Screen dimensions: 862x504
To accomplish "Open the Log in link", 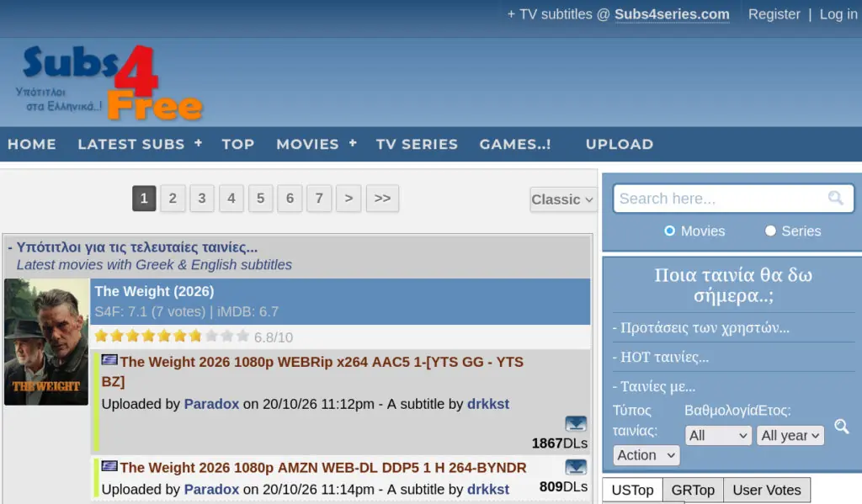I will (838, 14).
